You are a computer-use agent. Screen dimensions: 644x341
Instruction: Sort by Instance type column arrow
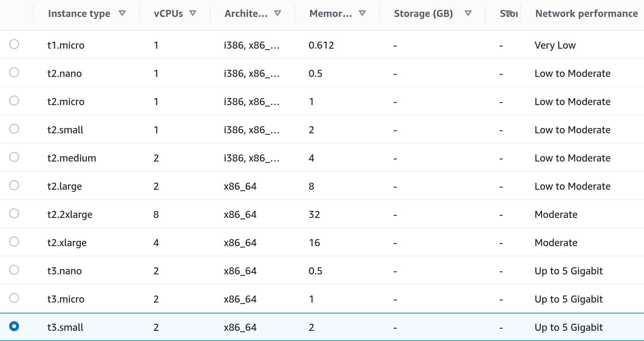(122, 13)
